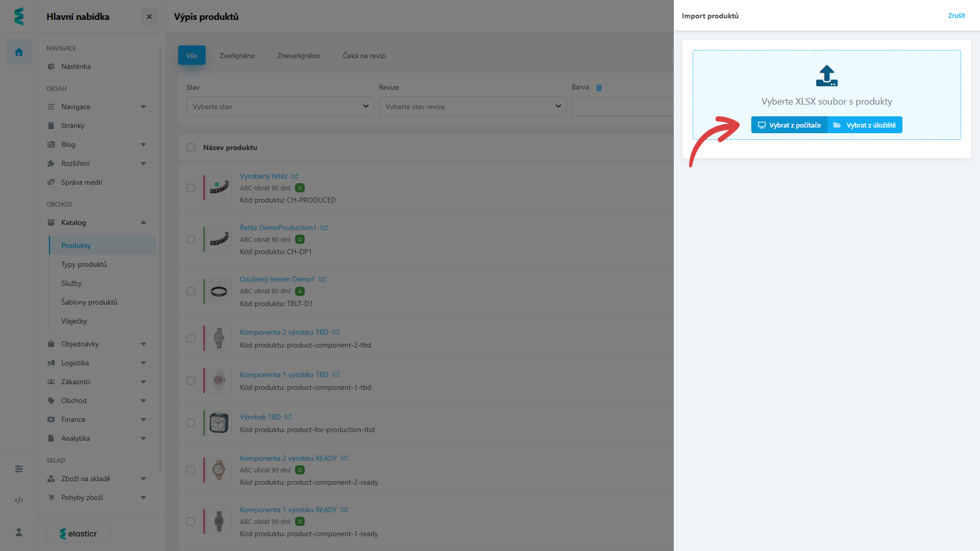Viewport: 980px width, 551px height.
Task: Click the home icon in left rail
Action: click(x=19, y=52)
